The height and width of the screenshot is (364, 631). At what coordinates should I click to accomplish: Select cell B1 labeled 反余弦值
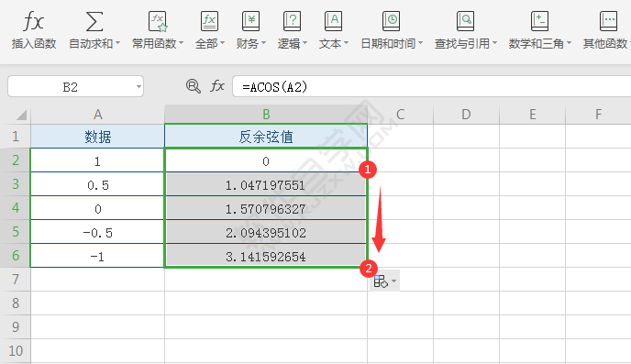point(266,137)
